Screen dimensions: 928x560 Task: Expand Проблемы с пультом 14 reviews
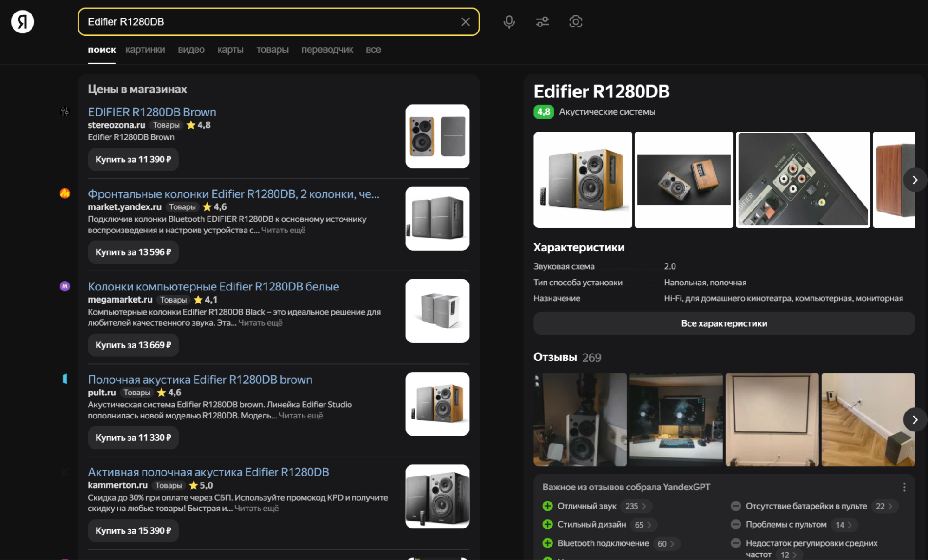point(844,525)
